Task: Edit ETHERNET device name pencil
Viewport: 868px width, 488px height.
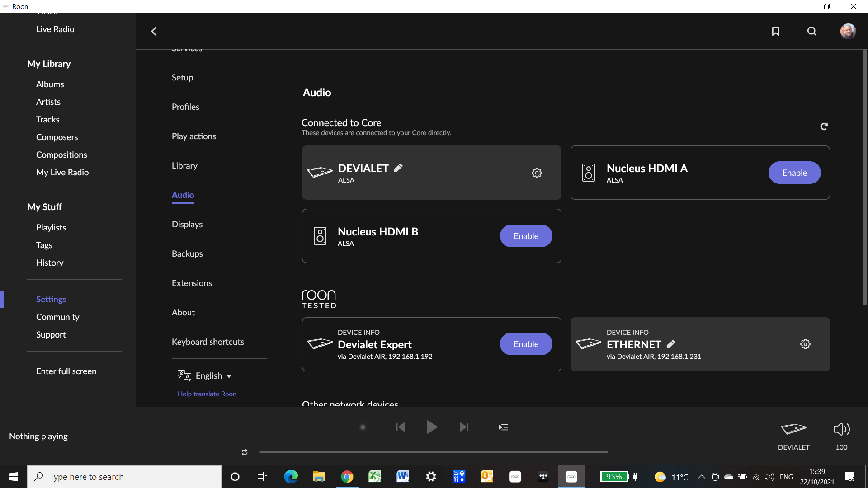Action: tap(671, 344)
